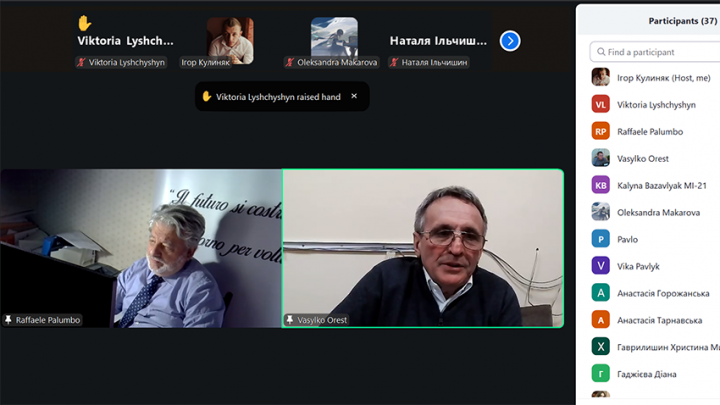Select Oleksandra Makarova video thumbnail
Image resolution: width=720 pixels, height=405 pixels.
tap(334, 37)
